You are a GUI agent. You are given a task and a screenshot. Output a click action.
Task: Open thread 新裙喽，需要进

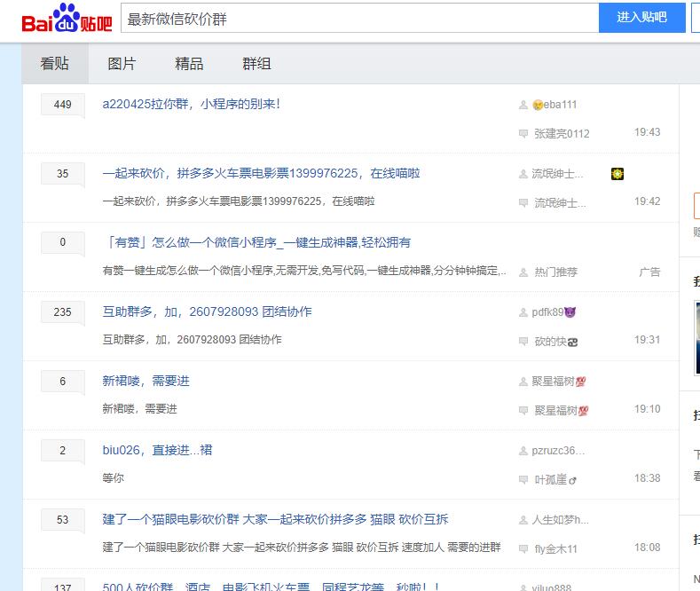[146, 381]
